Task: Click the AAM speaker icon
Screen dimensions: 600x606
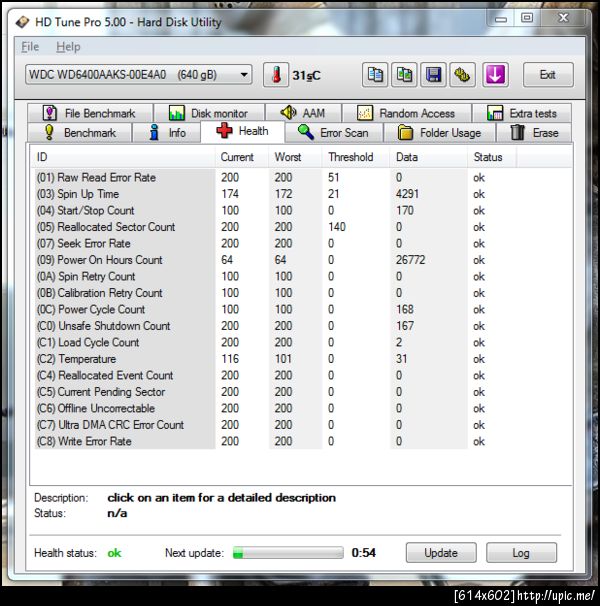Action: coord(288,112)
